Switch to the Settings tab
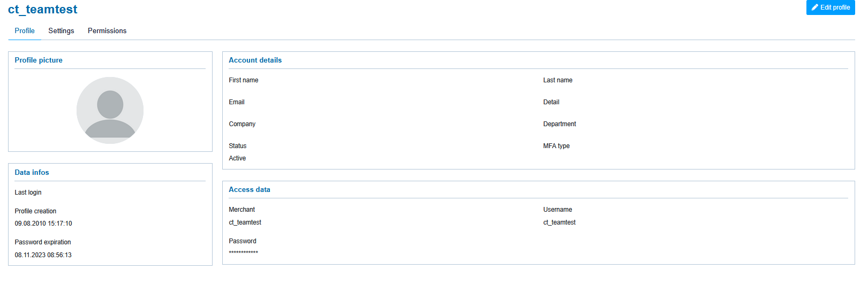The height and width of the screenshot is (285, 868). 61,31
